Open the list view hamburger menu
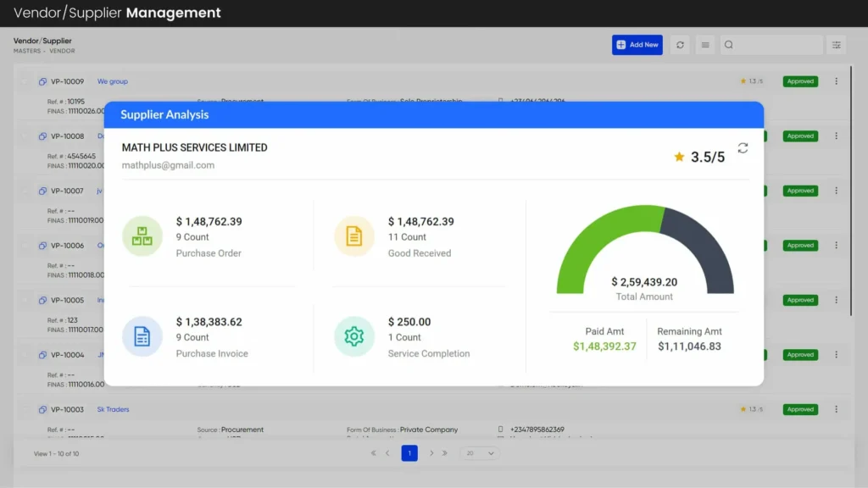Viewport: 868px width, 488px height. [x=704, y=45]
